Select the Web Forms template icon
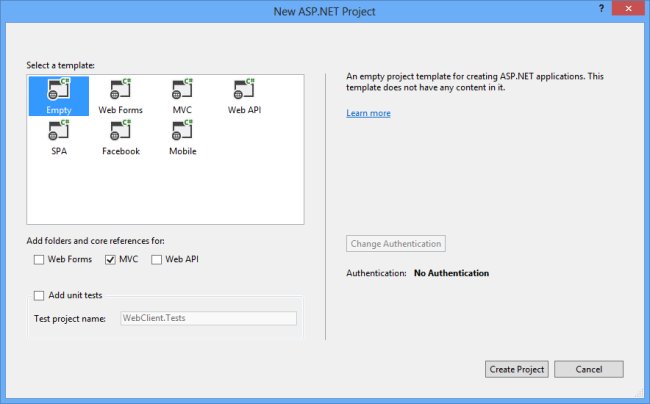Image resolution: width=650 pixels, height=404 pixels. 120,96
